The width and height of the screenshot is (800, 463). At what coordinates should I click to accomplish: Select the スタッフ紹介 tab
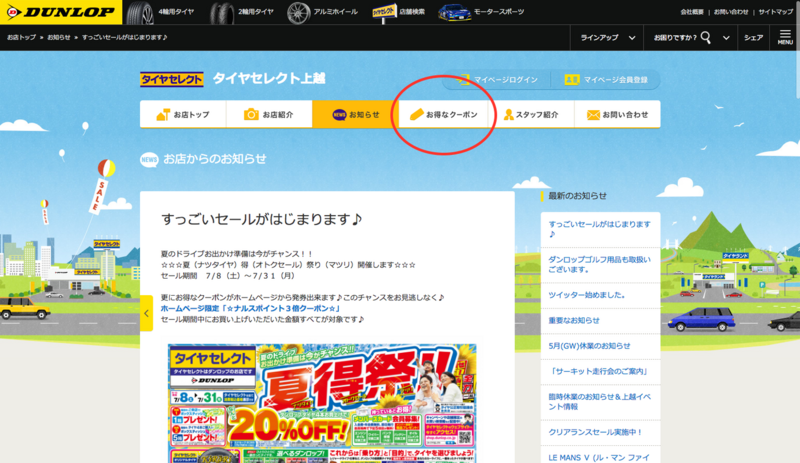[531, 114]
